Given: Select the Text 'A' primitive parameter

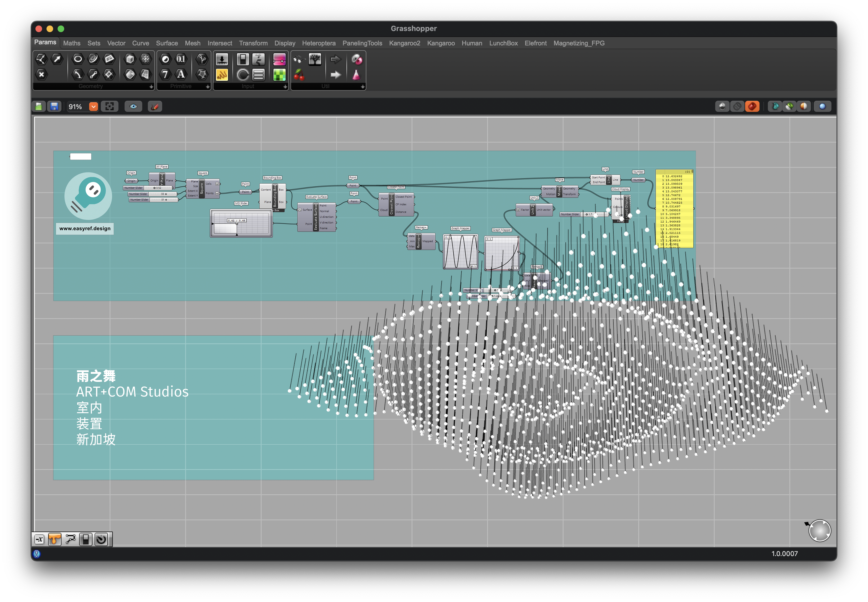Looking at the screenshot, I should point(181,74).
